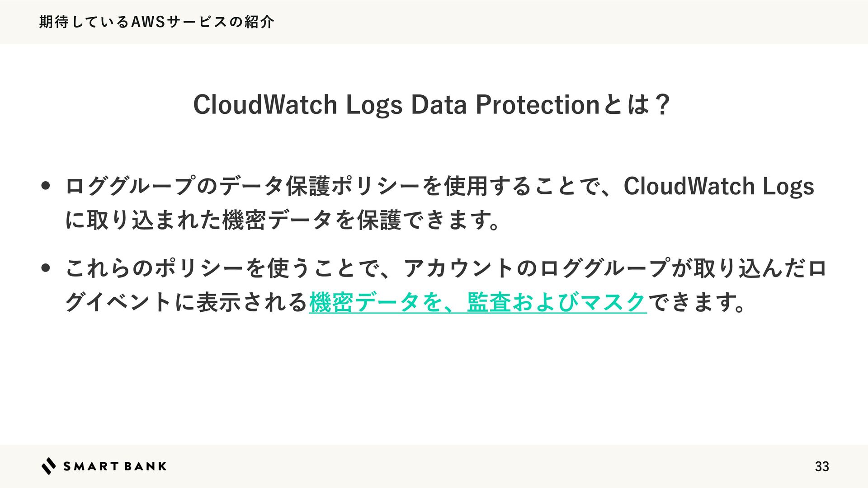Click the header text 期待しているAWSサービスの紹介
The width and height of the screenshot is (868, 488).
click(x=156, y=22)
